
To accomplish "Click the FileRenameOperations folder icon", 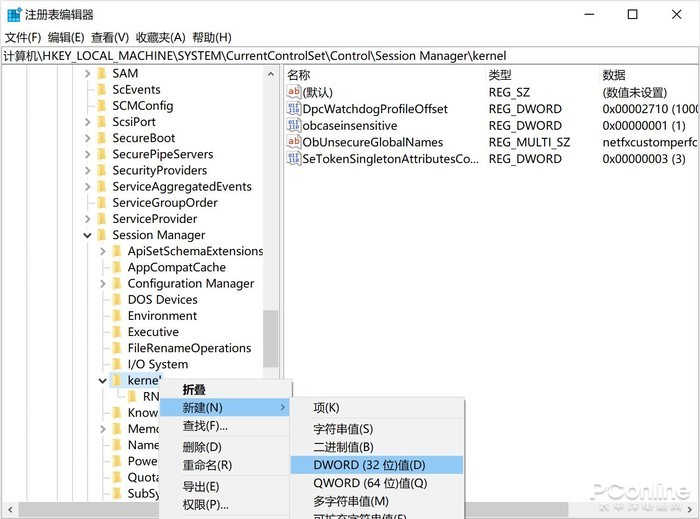I will point(117,348).
